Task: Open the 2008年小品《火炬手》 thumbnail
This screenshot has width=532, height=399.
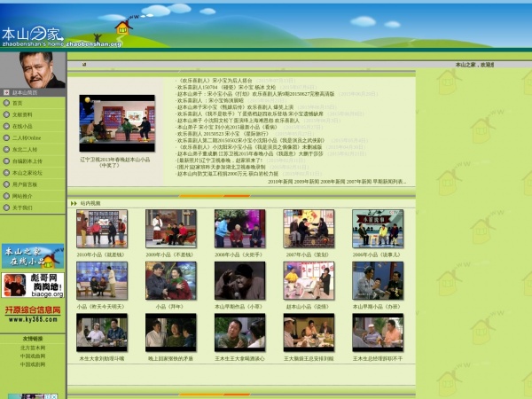Action: coord(240,229)
